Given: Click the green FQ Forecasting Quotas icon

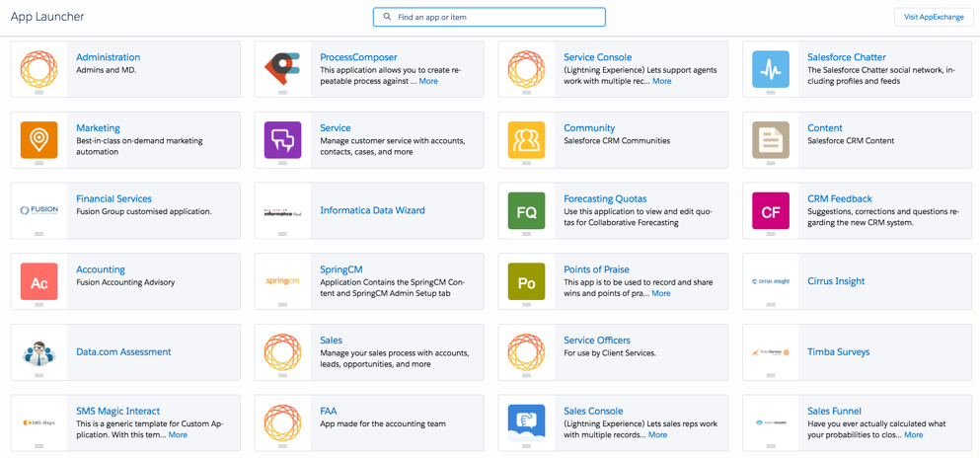Looking at the screenshot, I should [526, 210].
